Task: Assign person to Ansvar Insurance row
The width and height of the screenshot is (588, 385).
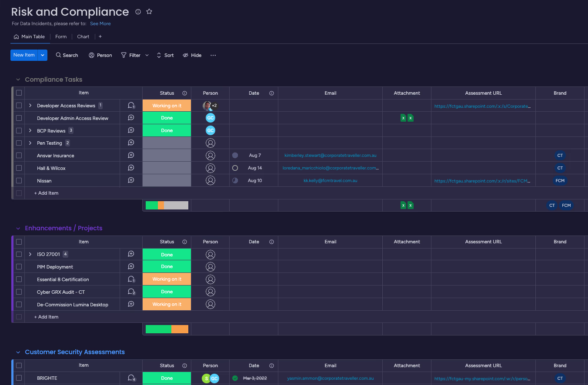Action: [210, 155]
